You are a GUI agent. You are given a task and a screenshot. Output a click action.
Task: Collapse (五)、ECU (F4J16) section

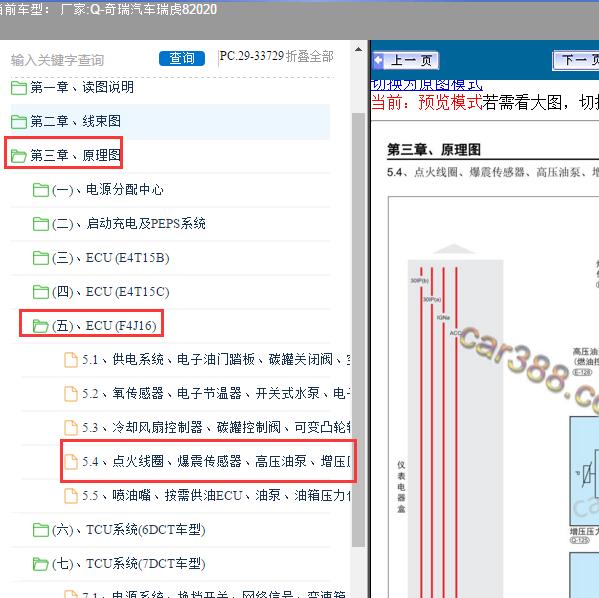point(104,326)
